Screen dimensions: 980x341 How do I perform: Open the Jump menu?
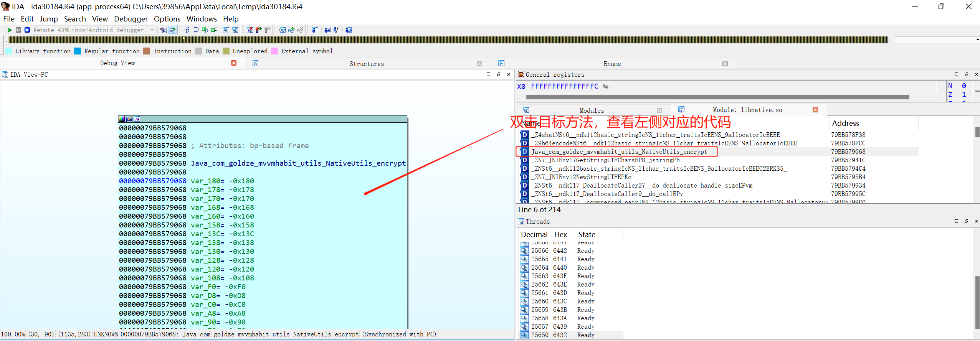pos(49,19)
